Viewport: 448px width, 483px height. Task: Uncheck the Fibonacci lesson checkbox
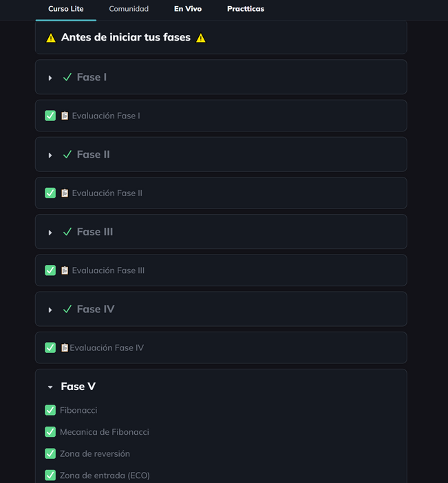(50, 410)
